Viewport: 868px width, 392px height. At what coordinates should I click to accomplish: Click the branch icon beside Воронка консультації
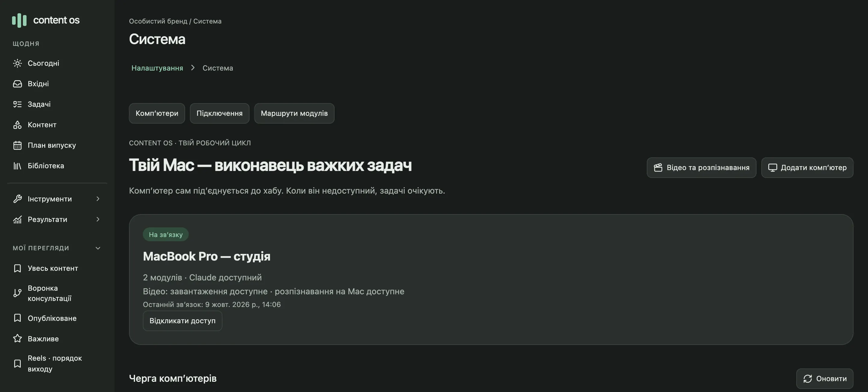pos(17,293)
